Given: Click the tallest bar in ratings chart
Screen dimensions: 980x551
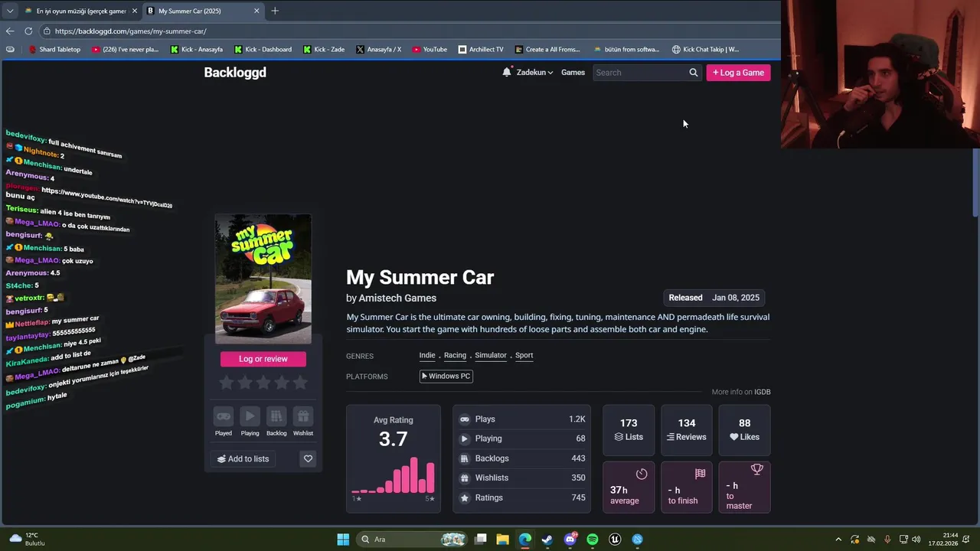Looking at the screenshot, I should (x=414, y=475).
